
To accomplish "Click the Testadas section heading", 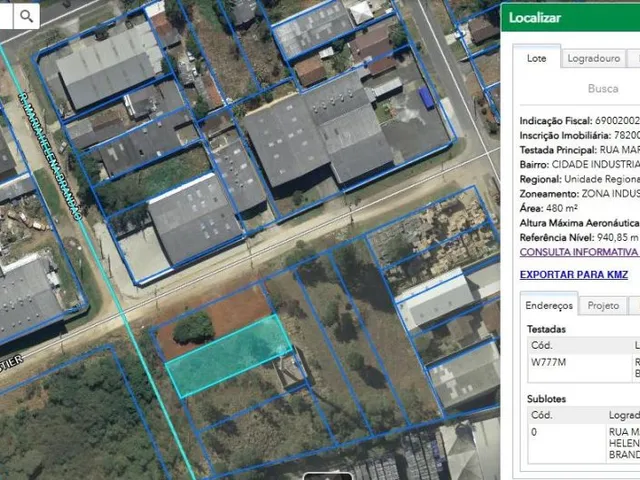I will pos(546,329).
